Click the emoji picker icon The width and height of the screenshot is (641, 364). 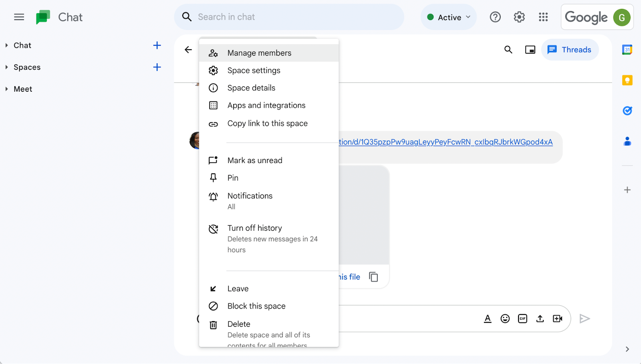point(505,319)
